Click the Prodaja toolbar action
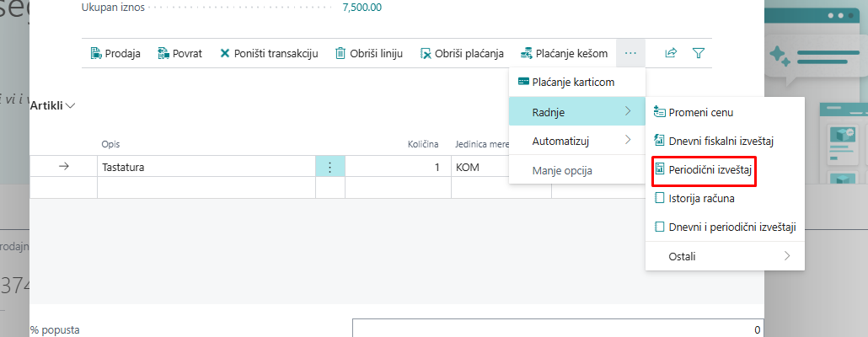 point(115,53)
